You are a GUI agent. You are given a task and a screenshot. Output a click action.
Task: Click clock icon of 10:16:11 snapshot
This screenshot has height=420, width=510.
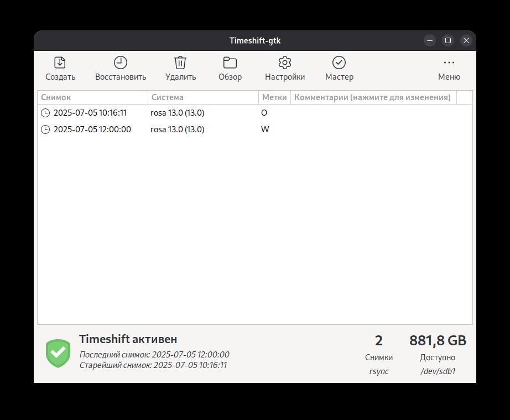click(45, 113)
